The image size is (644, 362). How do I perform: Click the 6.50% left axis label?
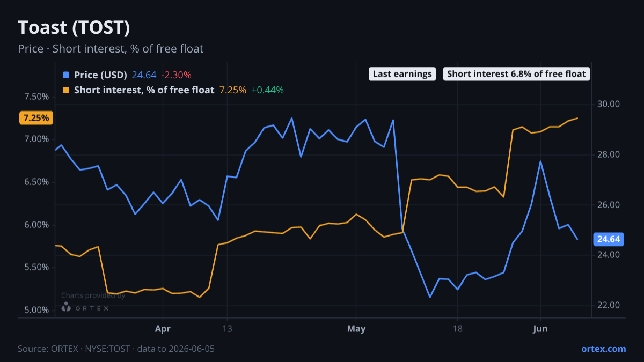(x=37, y=182)
